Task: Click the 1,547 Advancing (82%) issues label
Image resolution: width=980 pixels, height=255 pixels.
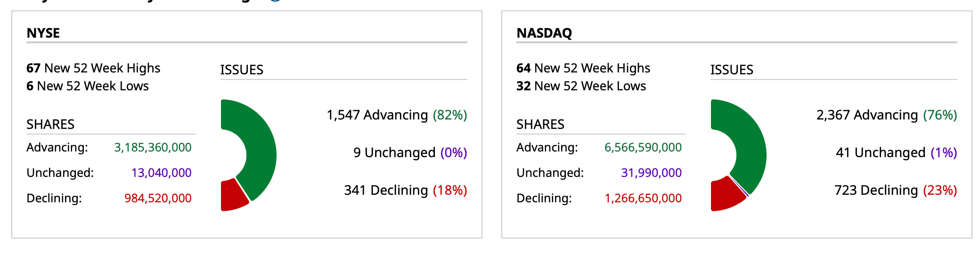Action: [x=397, y=115]
